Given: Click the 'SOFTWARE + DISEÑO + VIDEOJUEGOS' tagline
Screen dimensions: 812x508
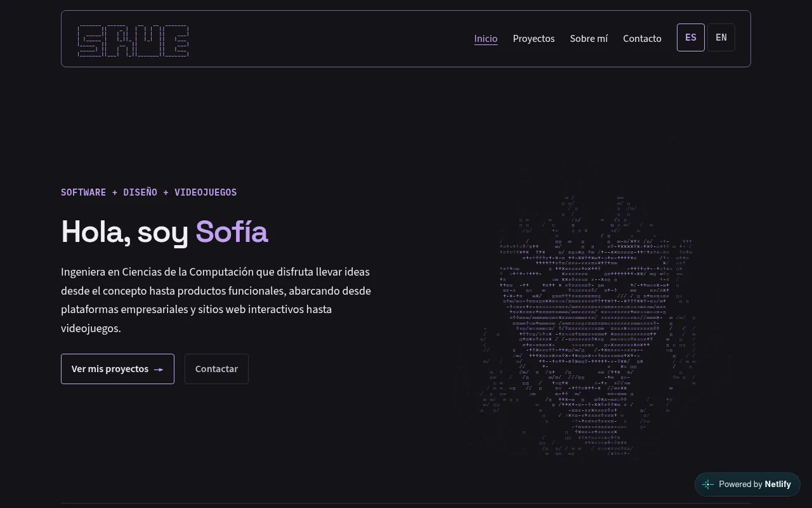Looking at the screenshot, I should coord(149,192).
